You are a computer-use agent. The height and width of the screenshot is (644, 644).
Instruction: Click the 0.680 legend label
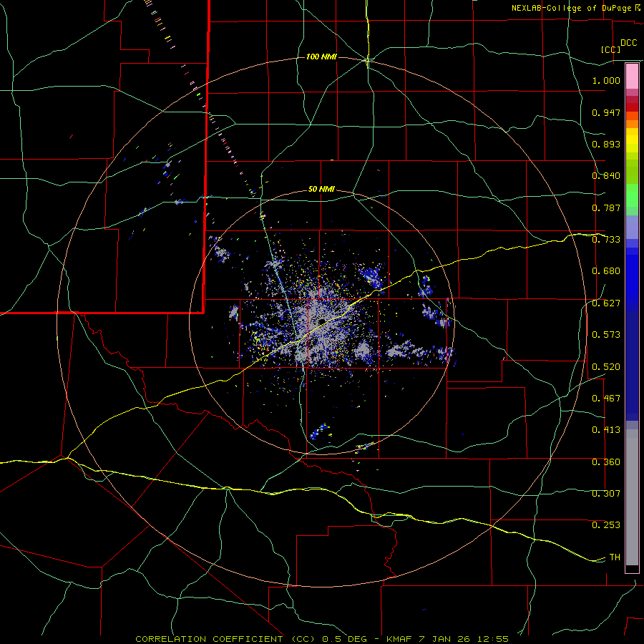point(606,271)
